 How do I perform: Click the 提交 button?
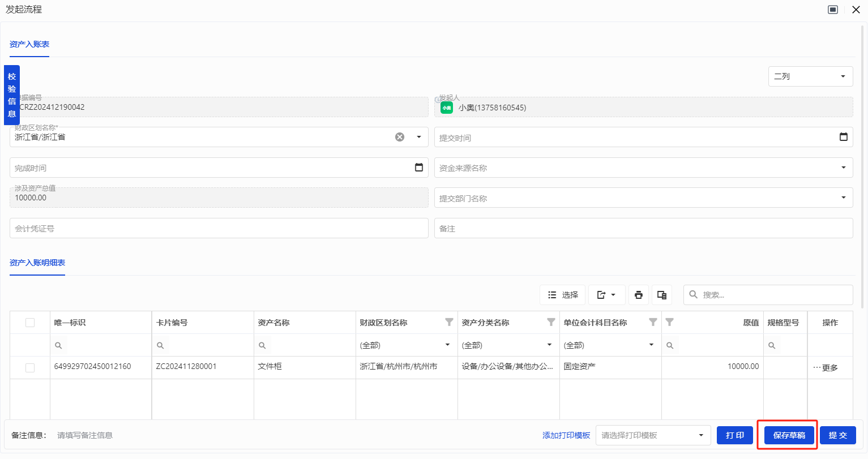point(837,435)
